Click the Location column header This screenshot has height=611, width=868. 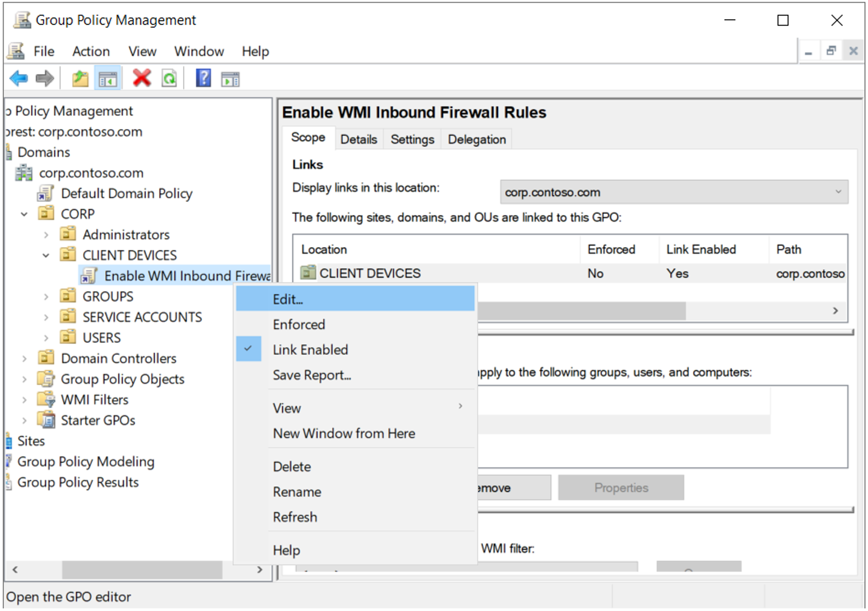(437, 249)
